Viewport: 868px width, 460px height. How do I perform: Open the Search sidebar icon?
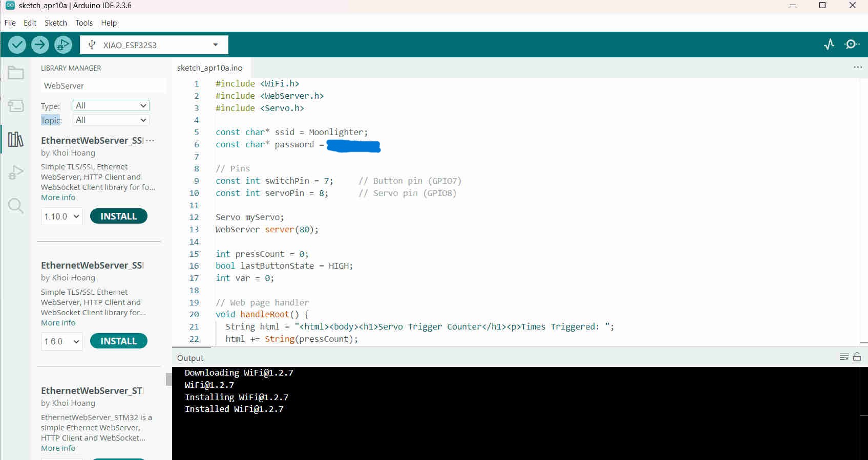15,206
